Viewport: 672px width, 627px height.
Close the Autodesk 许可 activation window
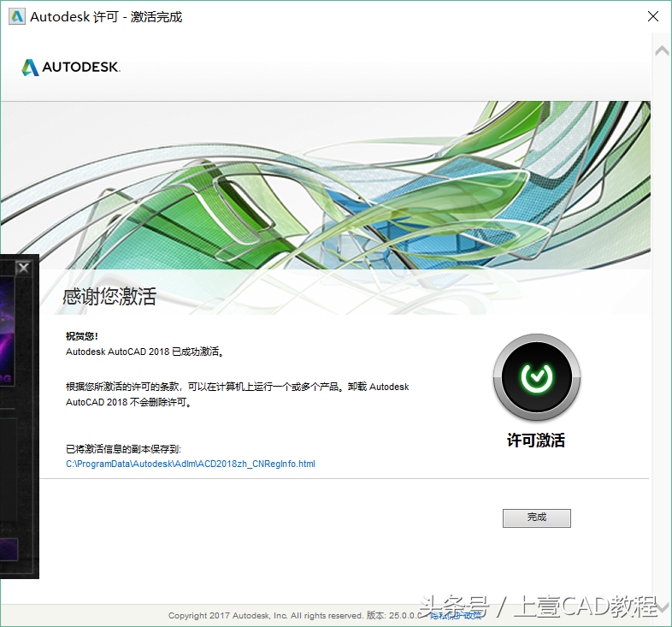click(x=652, y=17)
